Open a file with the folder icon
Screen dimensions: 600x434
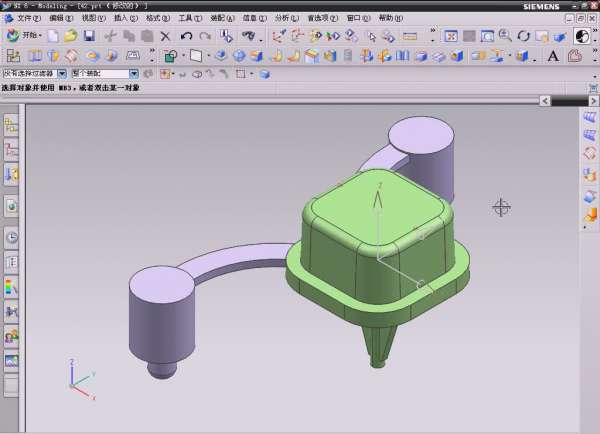click(70, 36)
